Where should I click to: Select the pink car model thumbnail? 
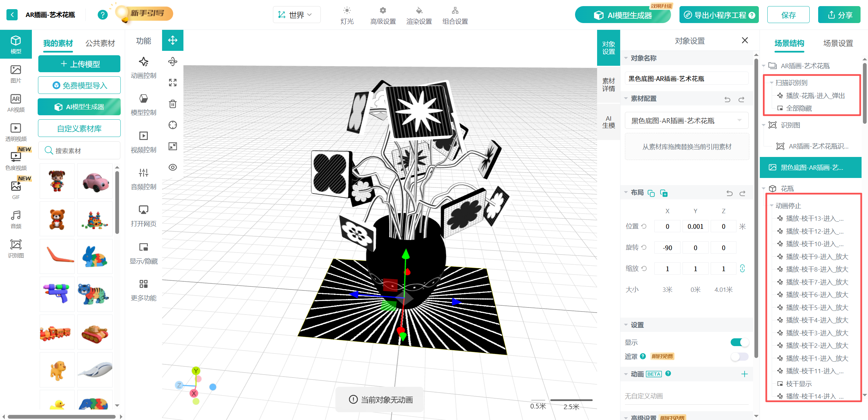95,182
